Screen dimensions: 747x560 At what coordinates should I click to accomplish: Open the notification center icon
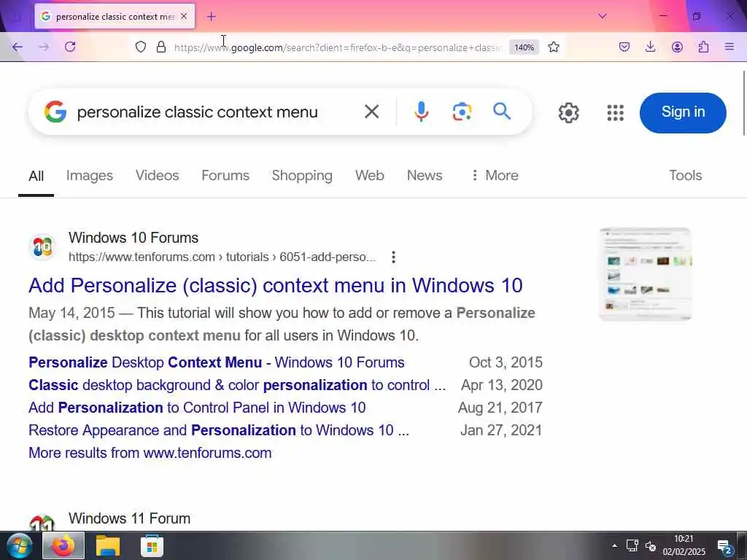point(724,548)
